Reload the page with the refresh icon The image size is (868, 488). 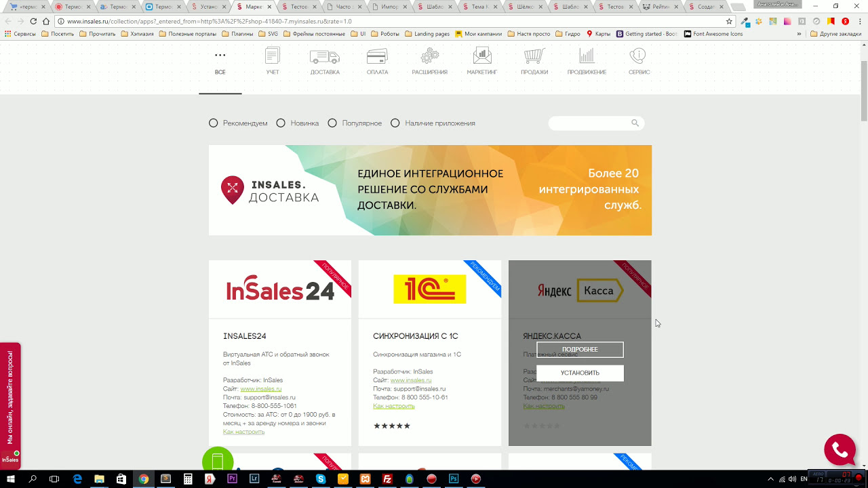click(33, 21)
